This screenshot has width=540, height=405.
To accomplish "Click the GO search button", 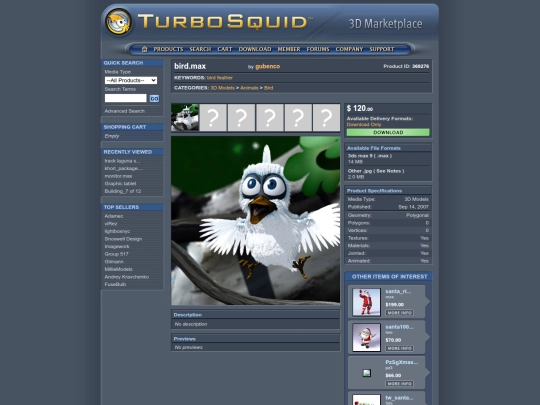I will click(x=154, y=98).
